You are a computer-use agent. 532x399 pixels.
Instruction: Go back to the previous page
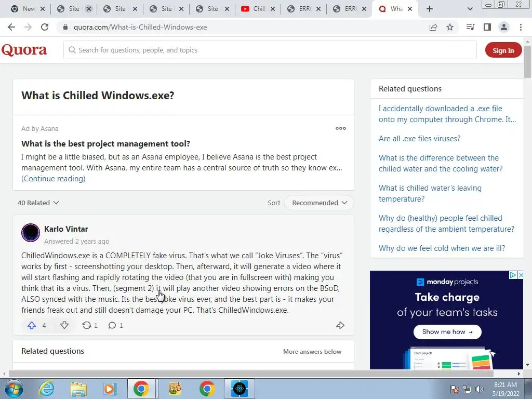point(11,27)
